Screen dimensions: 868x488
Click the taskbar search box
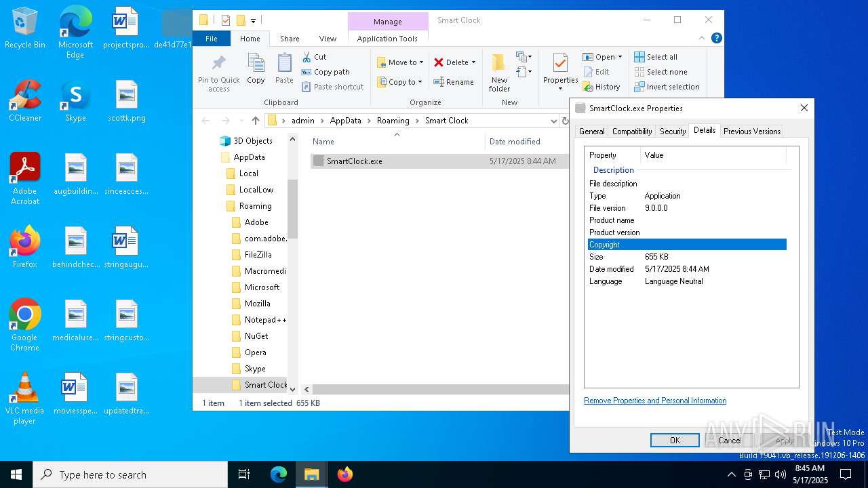coord(130,474)
